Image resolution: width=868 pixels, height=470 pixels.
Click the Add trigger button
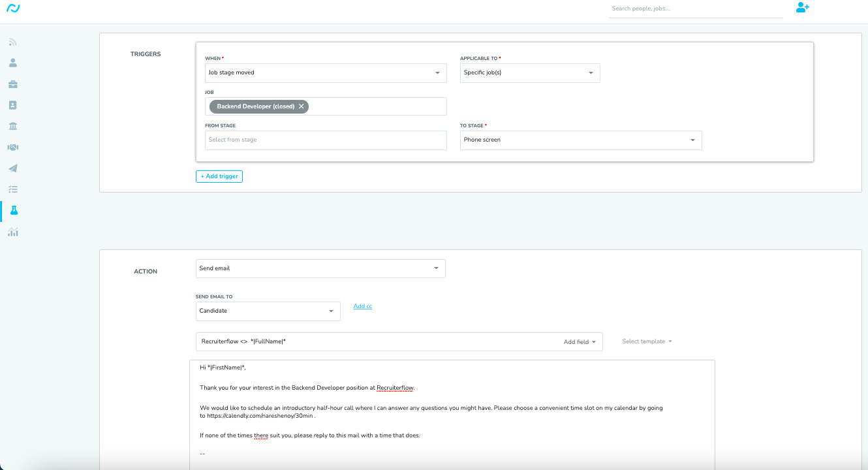[x=219, y=176]
